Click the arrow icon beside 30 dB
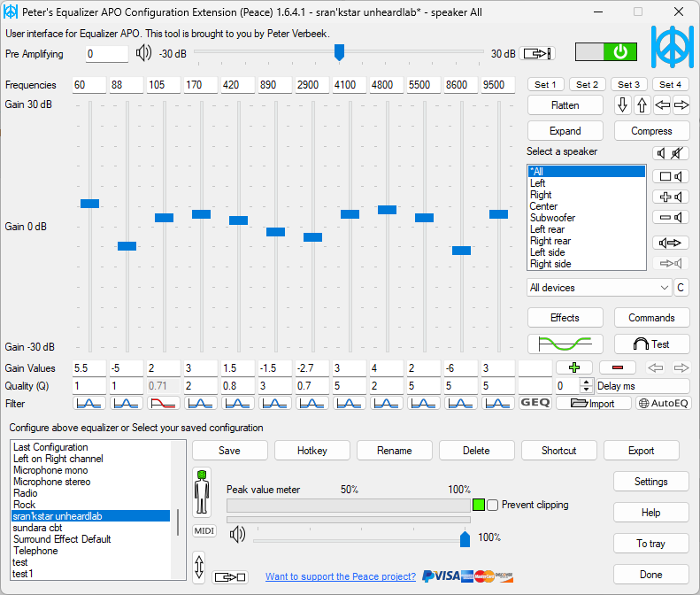Screen dimensions: 700x595 537,54
